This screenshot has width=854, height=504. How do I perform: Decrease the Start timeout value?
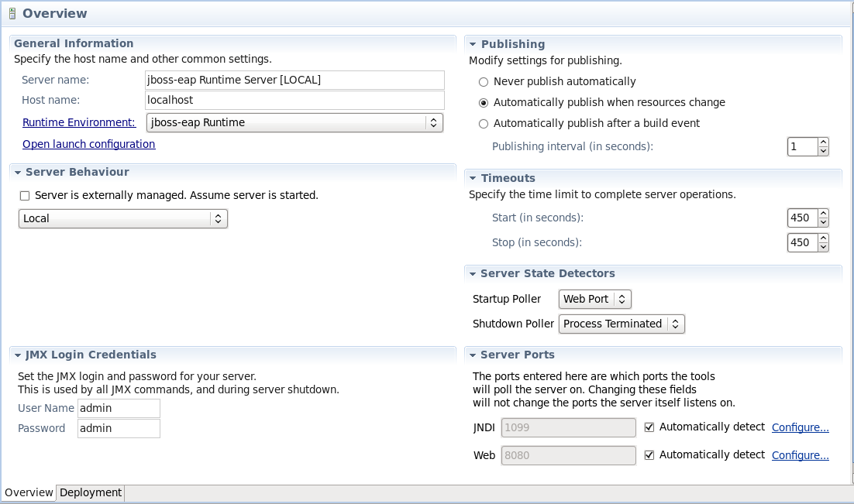tap(824, 222)
